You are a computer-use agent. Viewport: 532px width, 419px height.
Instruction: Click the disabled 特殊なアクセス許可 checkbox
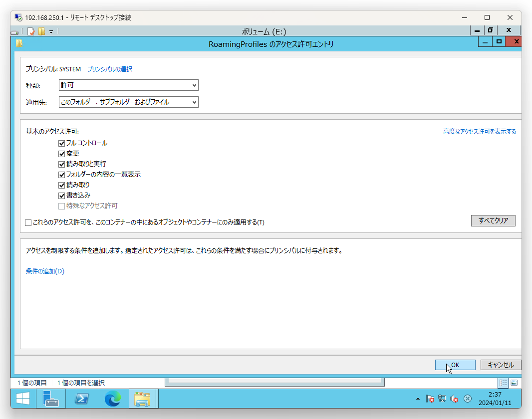click(62, 206)
